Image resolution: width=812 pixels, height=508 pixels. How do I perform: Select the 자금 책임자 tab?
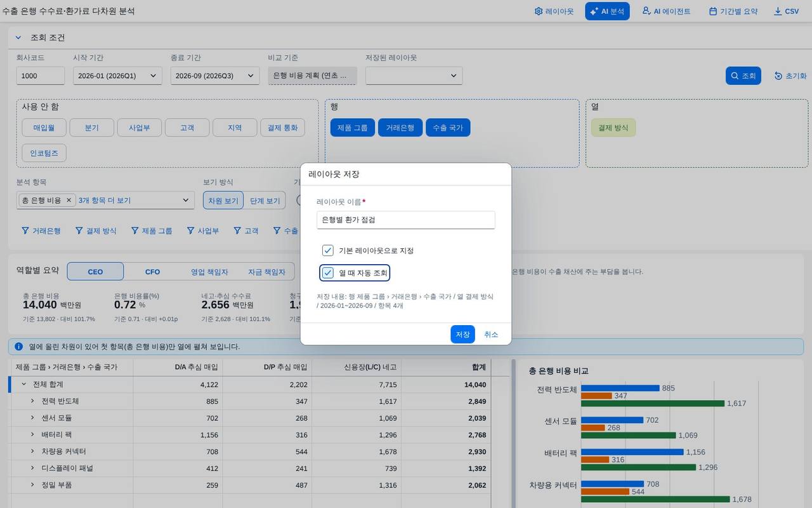pos(266,271)
